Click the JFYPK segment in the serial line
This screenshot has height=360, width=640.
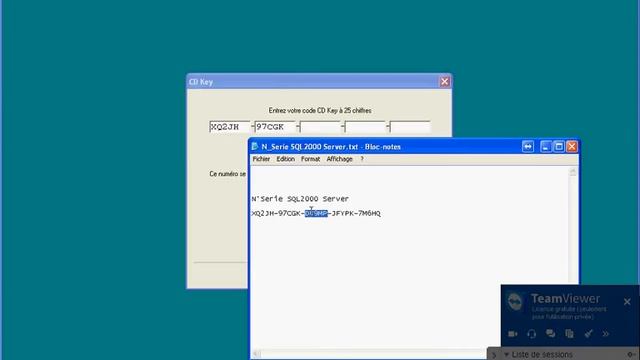tap(342, 213)
